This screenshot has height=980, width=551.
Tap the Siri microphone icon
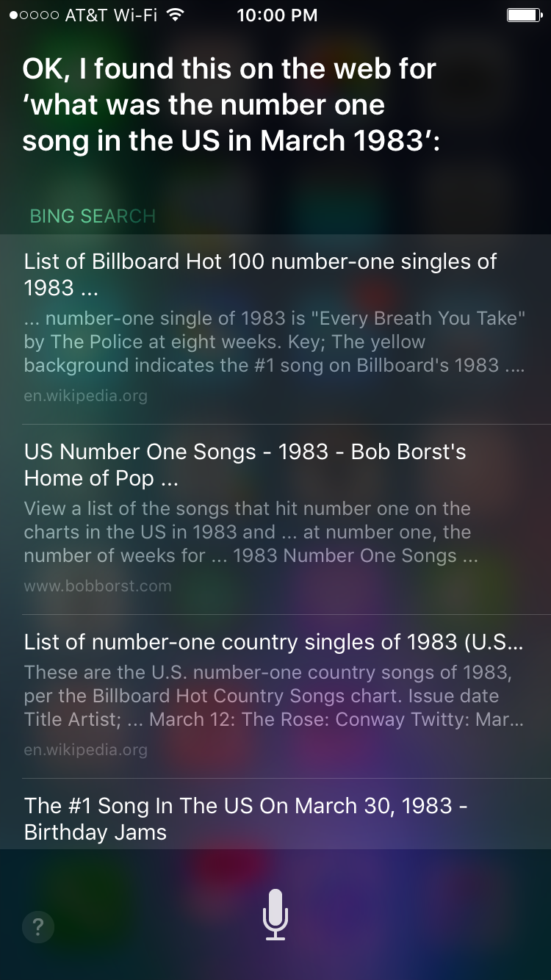click(x=275, y=915)
